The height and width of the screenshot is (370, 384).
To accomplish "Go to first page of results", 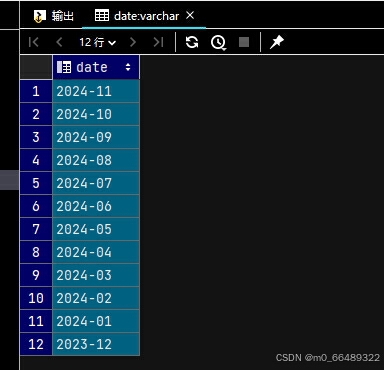I will click(x=34, y=42).
